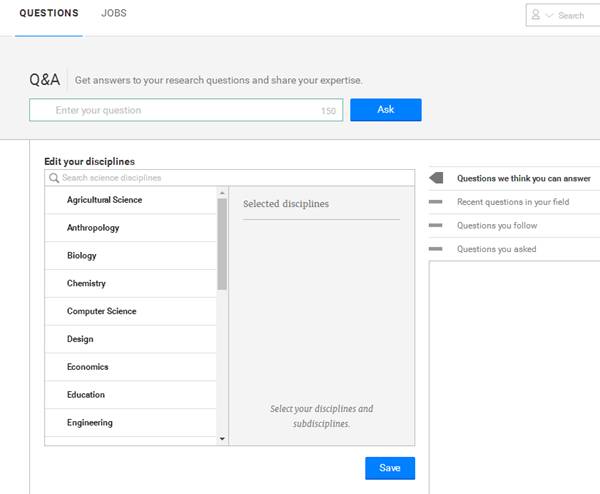Image resolution: width=600 pixels, height=494 pixels.
Task: Click the blue Ask button
Action: (x=386, y=110)
